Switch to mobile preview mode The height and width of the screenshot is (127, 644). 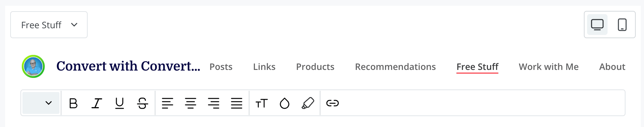(622, 25)
